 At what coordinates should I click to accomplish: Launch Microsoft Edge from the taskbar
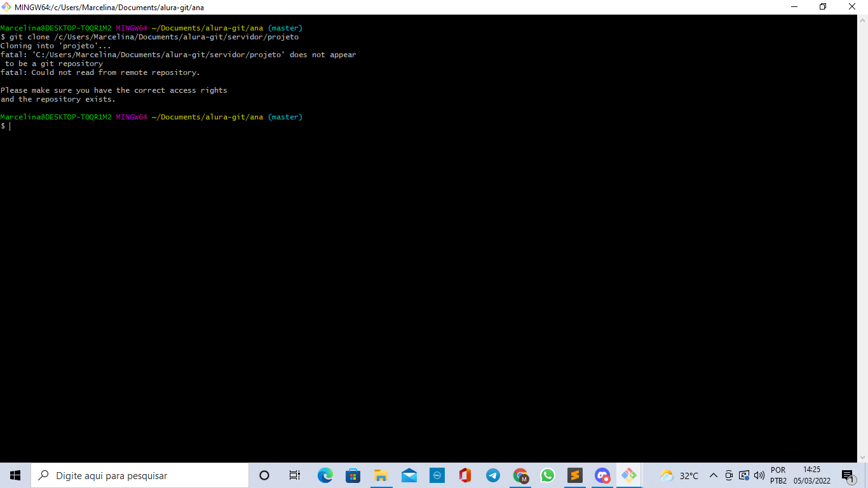click(x=325, y=475)
